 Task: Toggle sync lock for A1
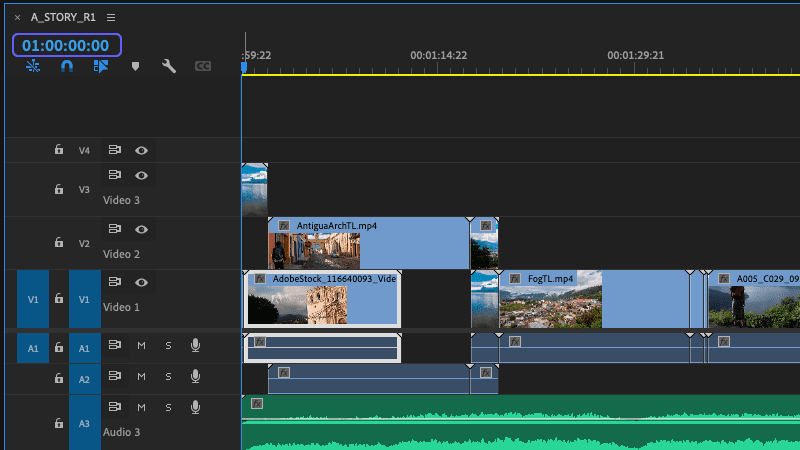click(115, 345)
